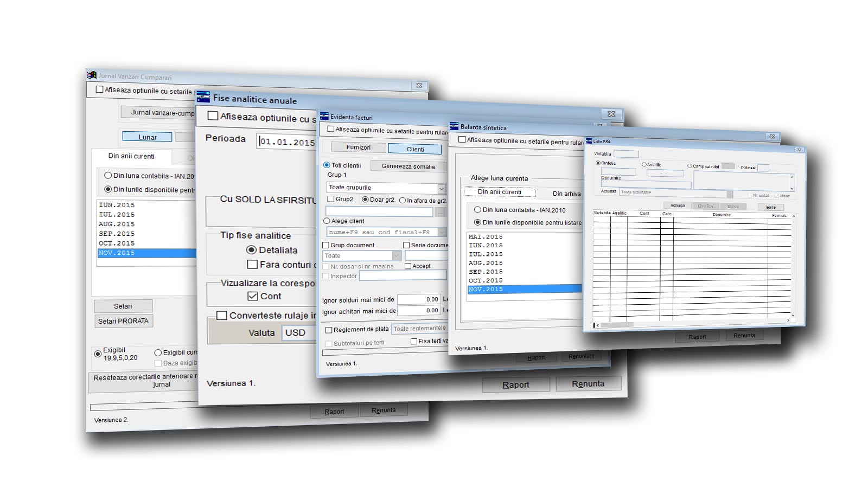This screenshot has width=868, height=488.
Task: Click Reseteaza corectarile anterioare button
Action: point(143,381)
